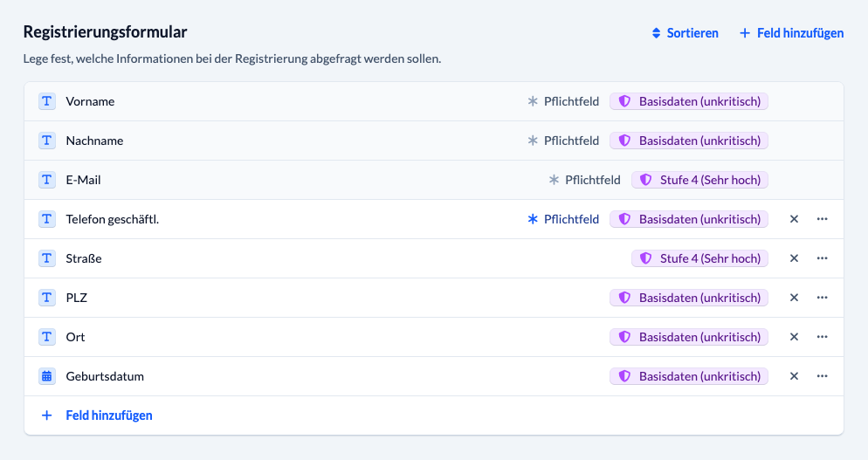This screenshot has width=868, height=460.
Task: Toggle Pflichtfeld on the Telefon geschäftl. row
Action: [563, 219]
